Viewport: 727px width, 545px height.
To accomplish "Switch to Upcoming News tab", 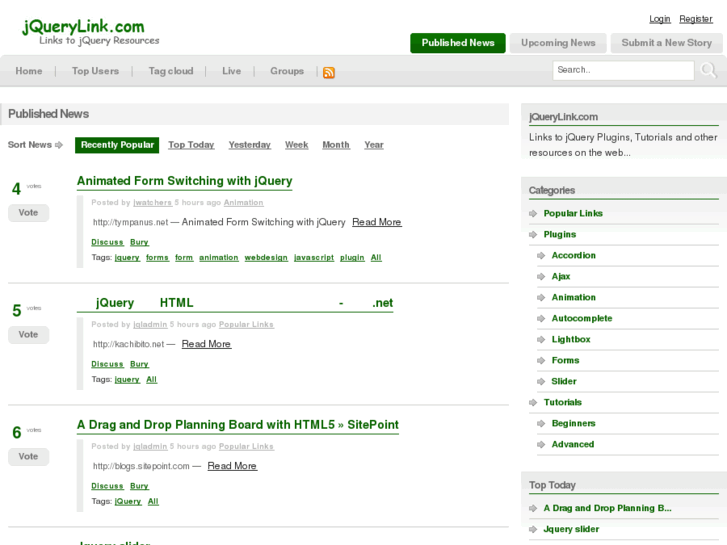I will [x=558, y=43].
